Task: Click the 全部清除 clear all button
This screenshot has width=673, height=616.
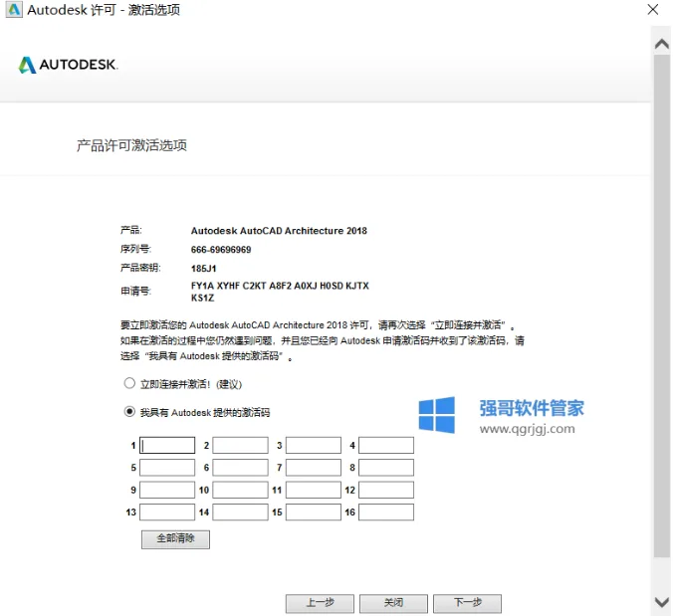Action: point(175,539)
